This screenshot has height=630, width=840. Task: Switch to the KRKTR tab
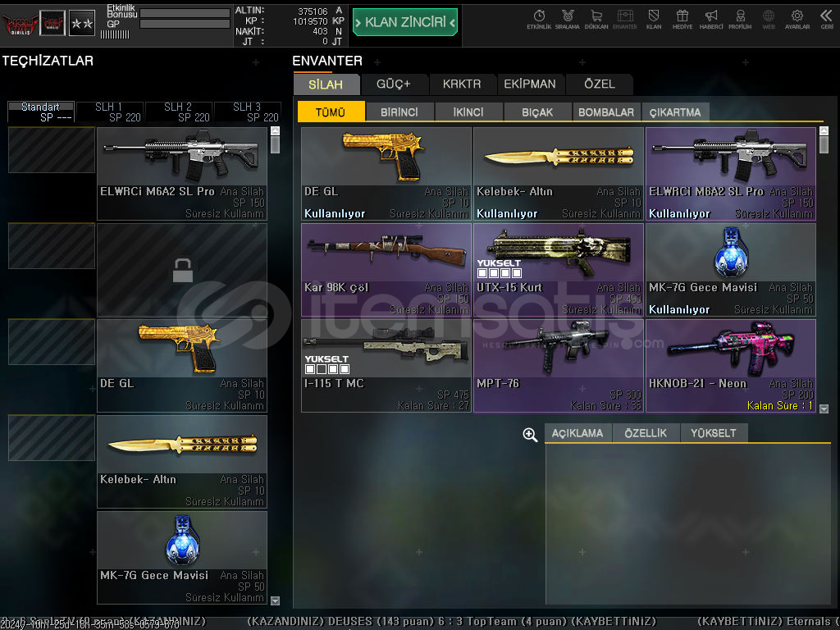coord(462,84)
